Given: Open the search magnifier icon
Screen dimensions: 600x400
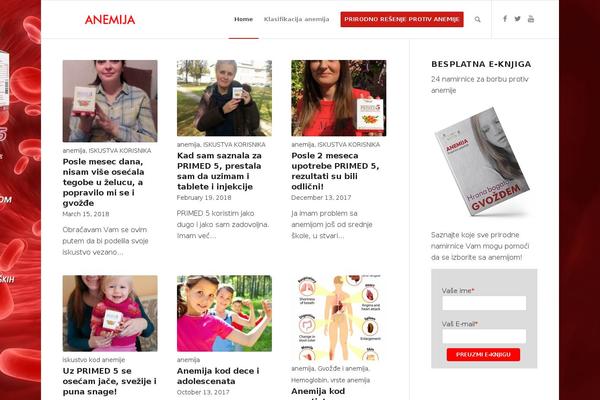Looking at the screenshot, I should [477, 19].
